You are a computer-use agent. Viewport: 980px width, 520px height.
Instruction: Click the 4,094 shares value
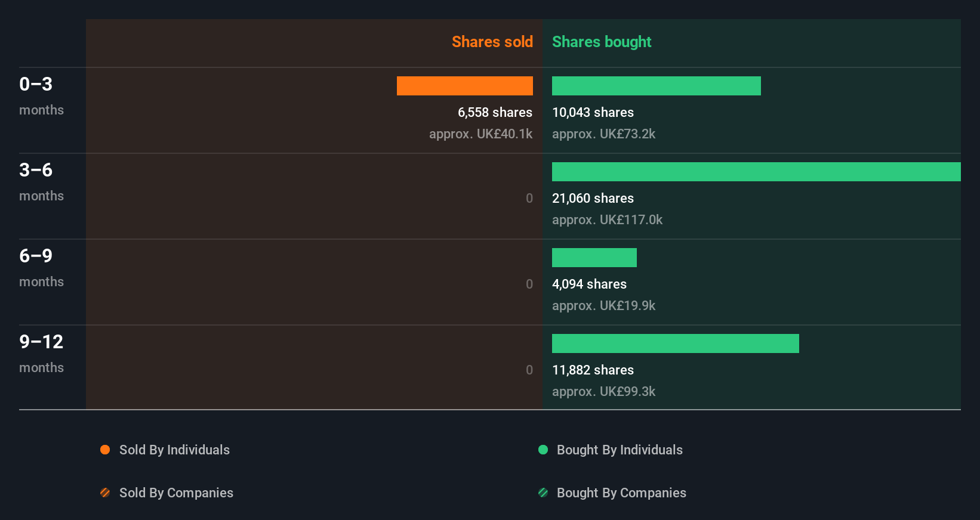point(589,284)
